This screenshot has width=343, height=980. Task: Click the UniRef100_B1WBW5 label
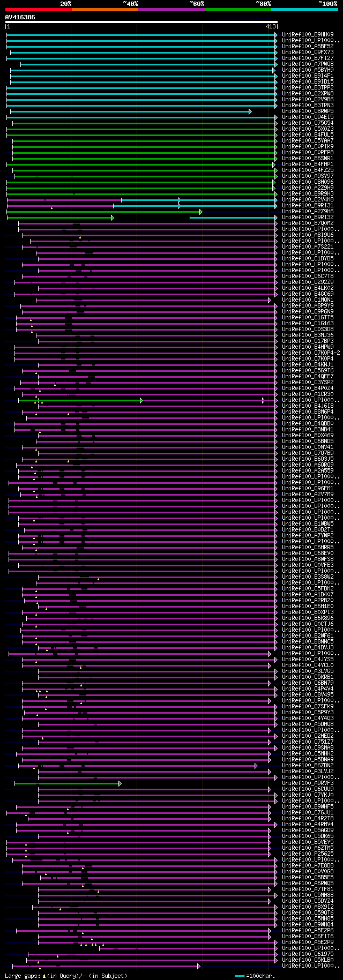[x=308, y=524]
